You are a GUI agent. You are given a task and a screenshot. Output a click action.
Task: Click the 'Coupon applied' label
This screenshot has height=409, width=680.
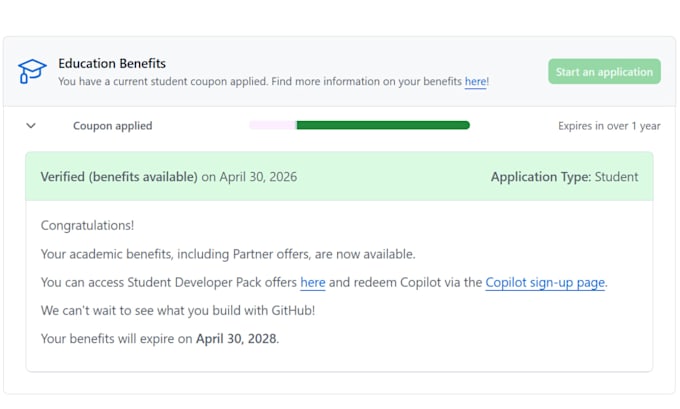[112, 126]
